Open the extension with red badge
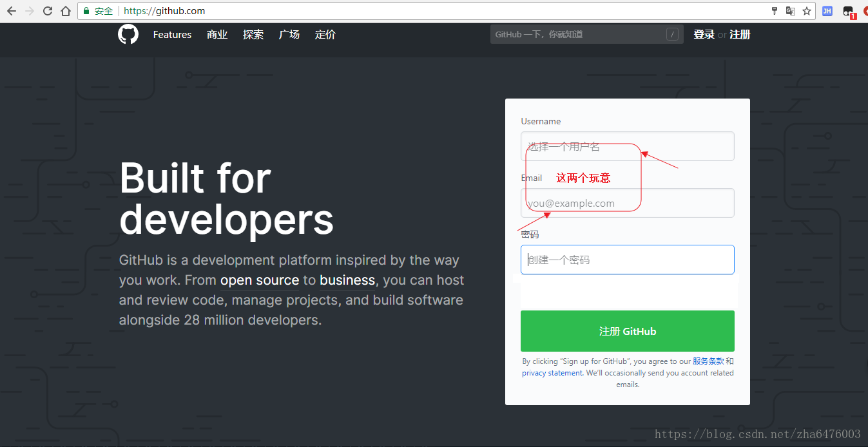The image size is (868, 447). tap(848, 12)
